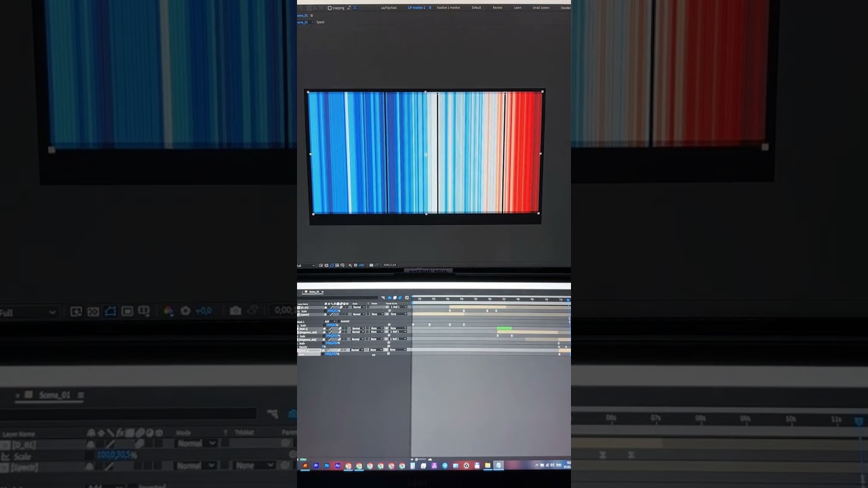This screenshot has height=488, width=868.
Task: Open Fast Previews options in the viewer bar
Action: point(321,265)
